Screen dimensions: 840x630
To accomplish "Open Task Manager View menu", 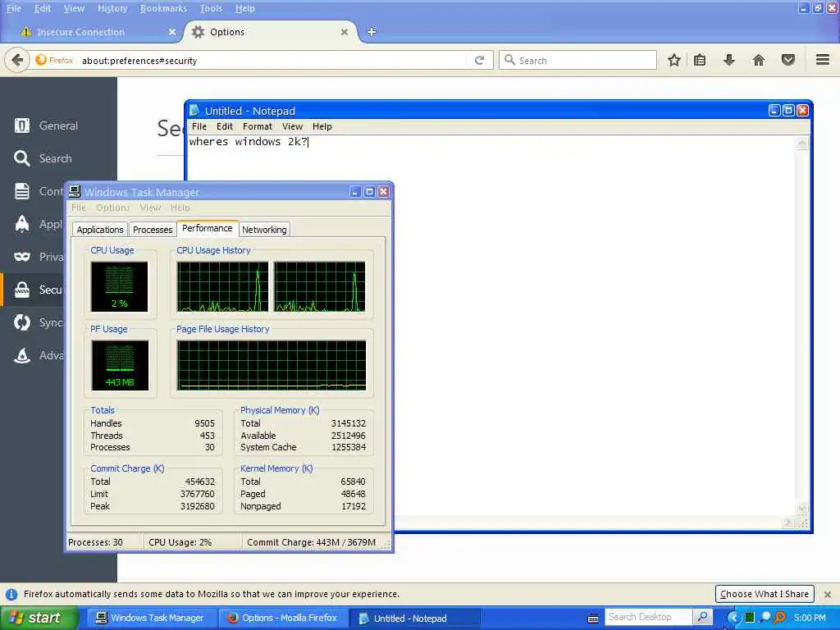I will click(x=150, y=208).
